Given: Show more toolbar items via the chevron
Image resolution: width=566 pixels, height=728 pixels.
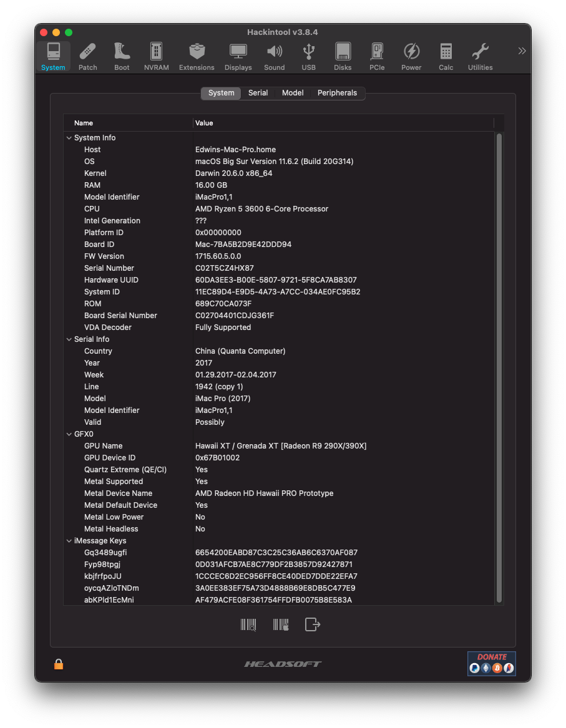Looking at the screenshot, I should 522,51.
